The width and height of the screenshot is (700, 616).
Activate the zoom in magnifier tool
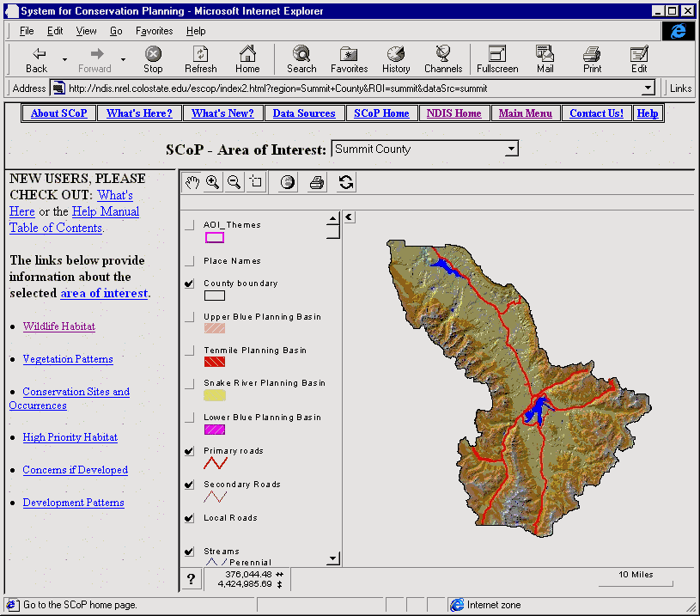click(212, 182)
